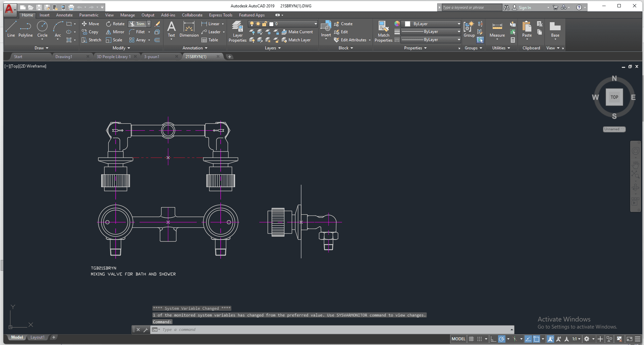
Task: Switch to the Annotate ribbon tab
Action: 64,15
